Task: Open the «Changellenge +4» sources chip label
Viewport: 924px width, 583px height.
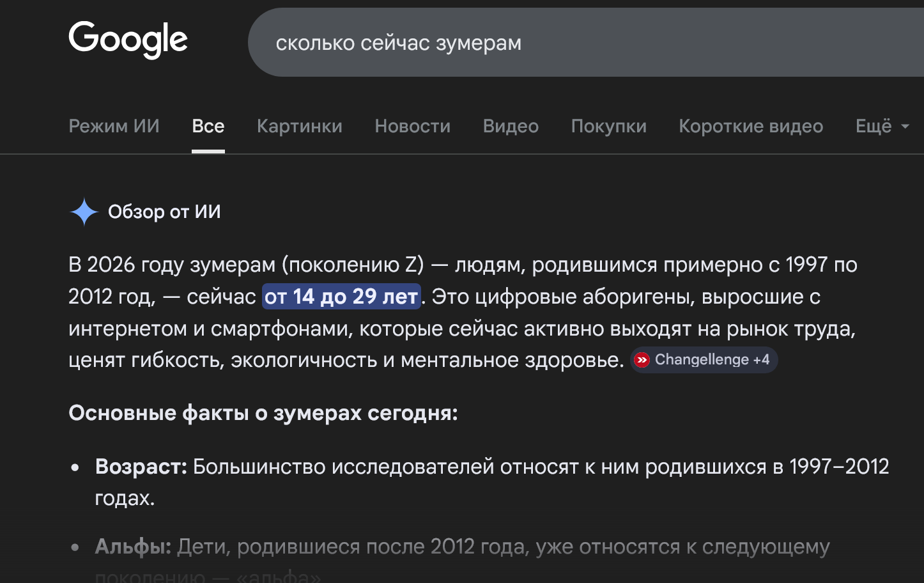Action: tap(711, 360)
